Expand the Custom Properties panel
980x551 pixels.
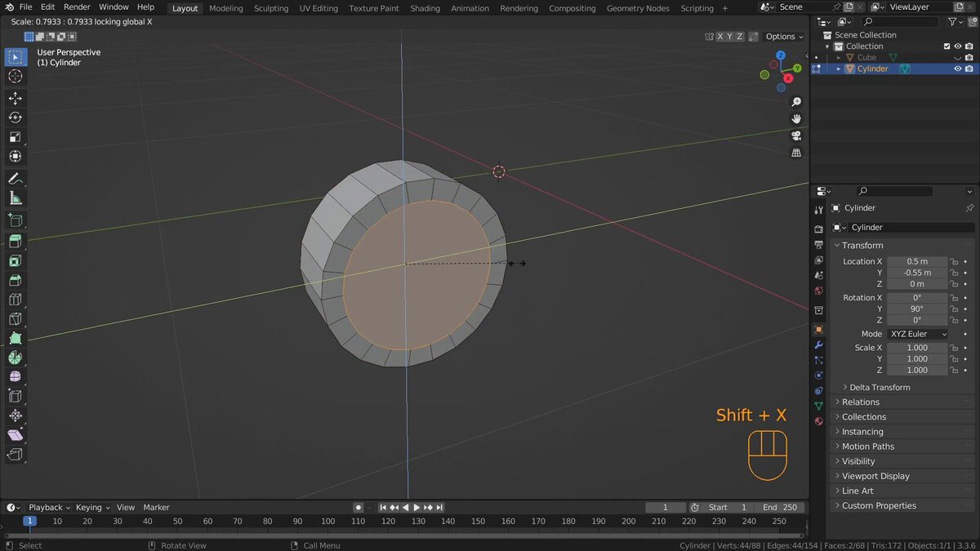tap(879, 505)
